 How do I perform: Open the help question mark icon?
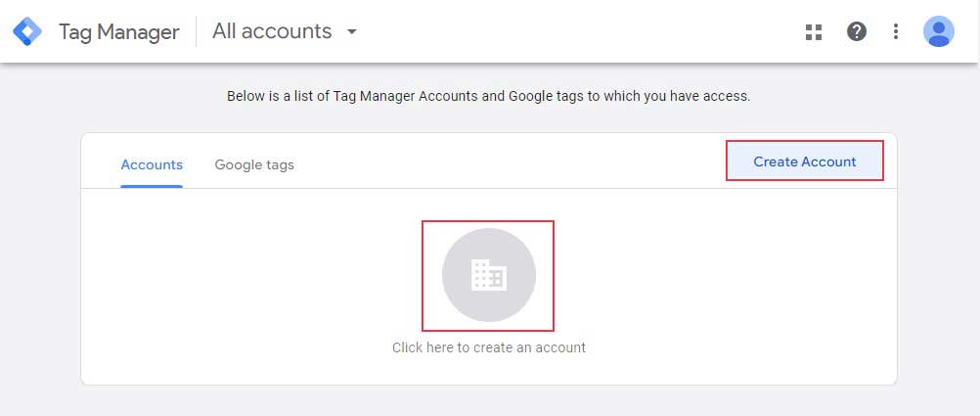click(x=856, y=31)
